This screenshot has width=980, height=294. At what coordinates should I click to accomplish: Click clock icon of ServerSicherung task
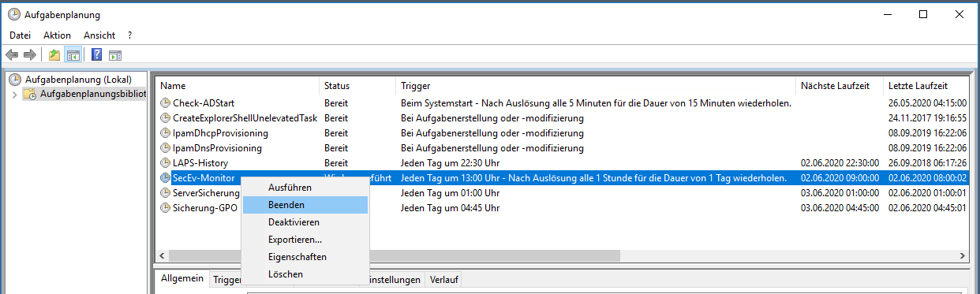165,193
